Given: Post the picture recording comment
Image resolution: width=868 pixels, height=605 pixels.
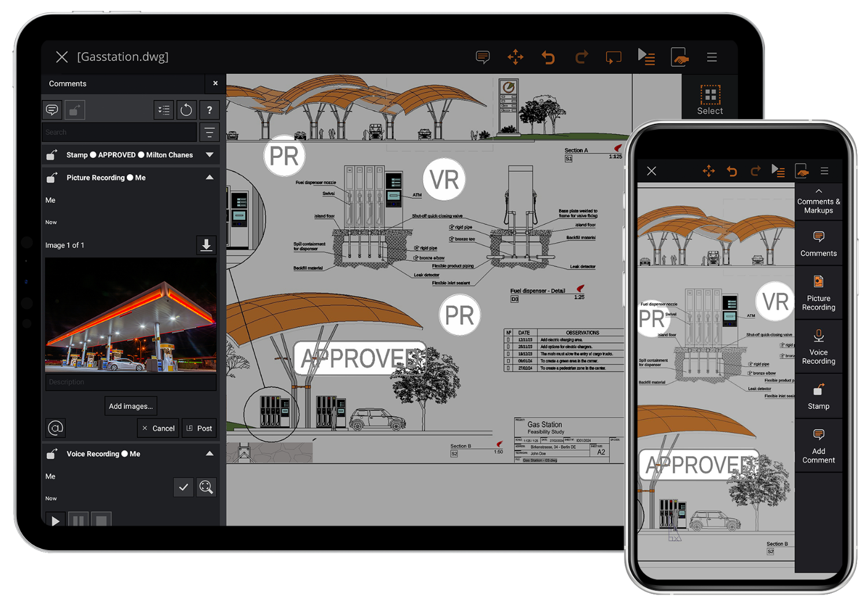Looking at the screenshot, I should [x=199, y=429].
